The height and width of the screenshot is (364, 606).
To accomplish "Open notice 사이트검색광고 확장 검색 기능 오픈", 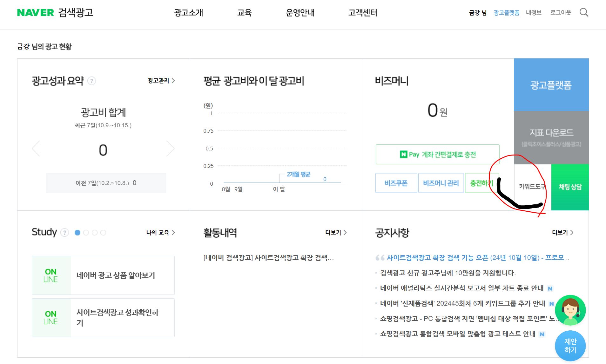I will click(x=478, y=258).
